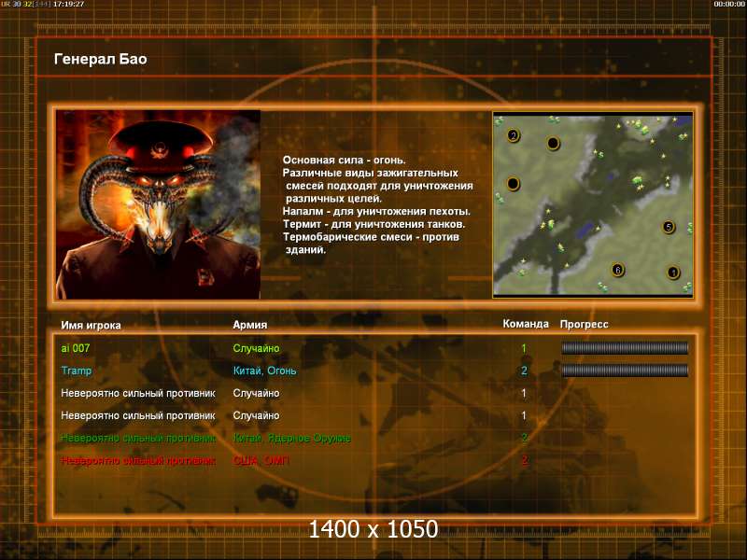
Task: Click the 'Прогресс' column header
Action: click(584, 324)
